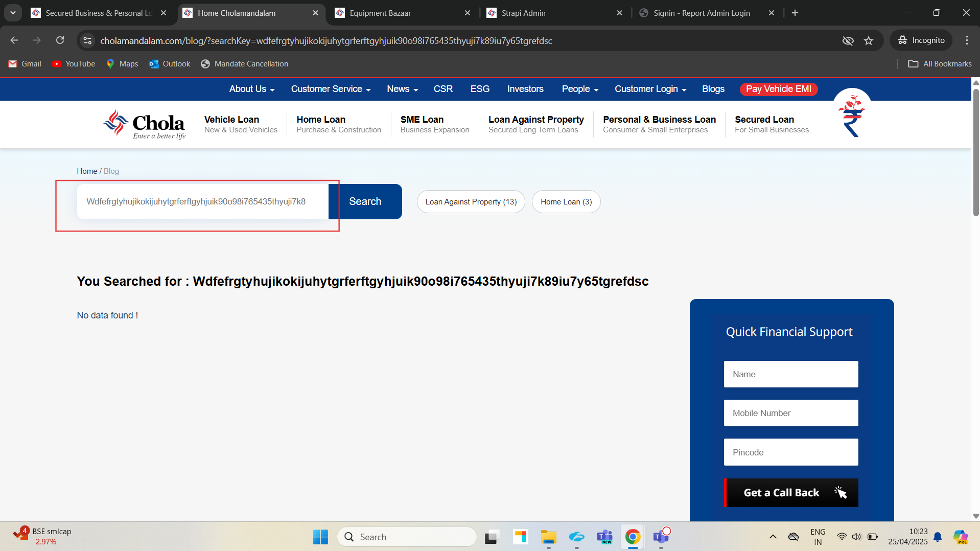
Task: Open Chrome three-dot menu
Action: 967,40
